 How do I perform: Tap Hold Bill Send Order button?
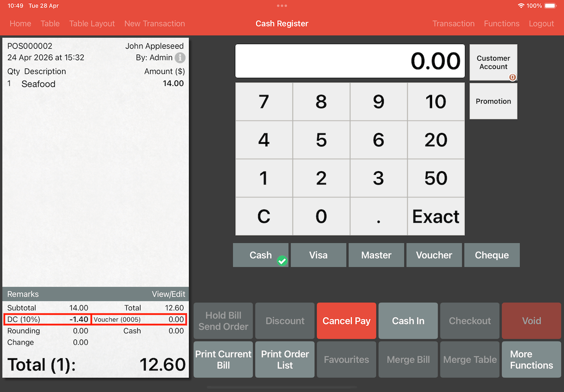pyautogui.click(x=223, y=321)
